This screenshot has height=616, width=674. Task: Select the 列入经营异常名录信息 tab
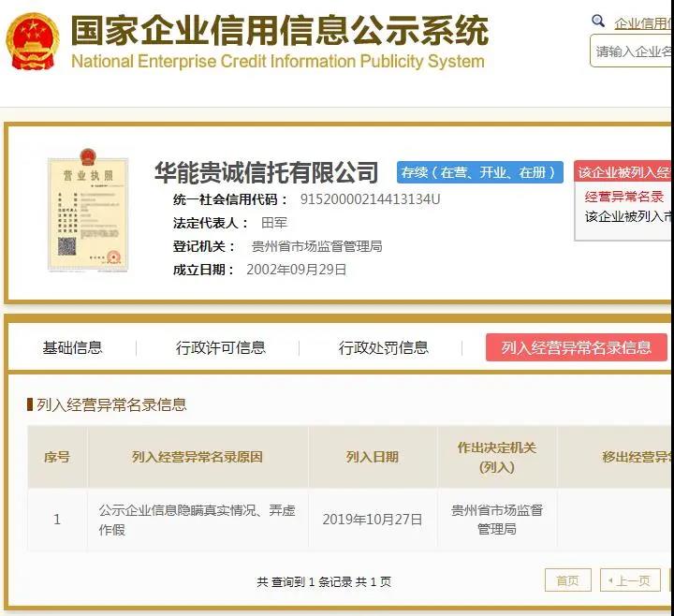tap(576, 347)
